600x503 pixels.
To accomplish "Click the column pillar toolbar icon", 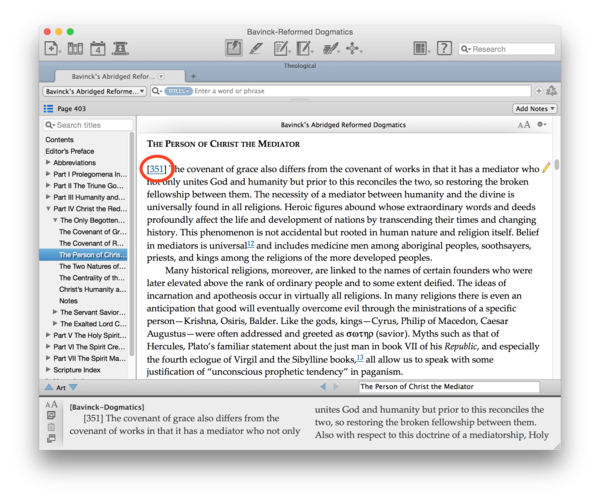I will click(120, 49).
